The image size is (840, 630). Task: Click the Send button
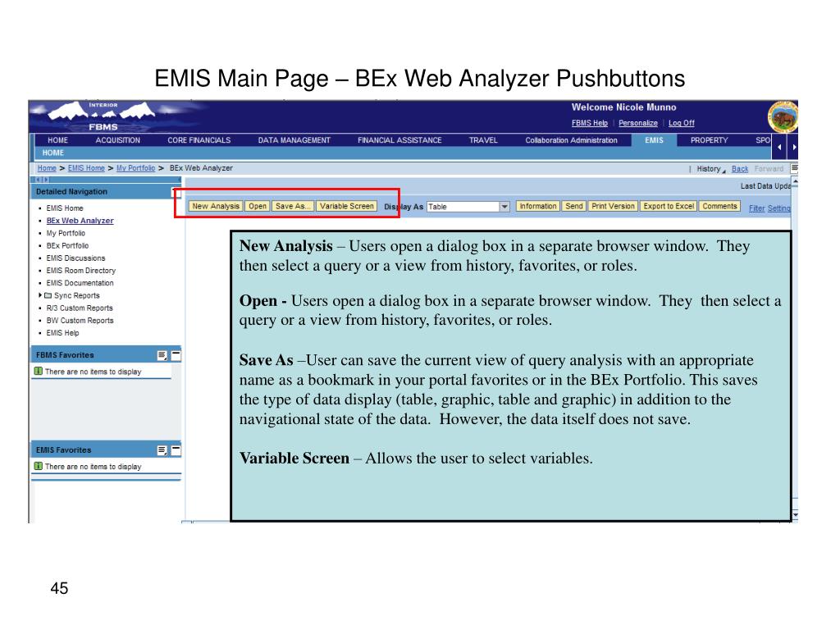[573, 206]
